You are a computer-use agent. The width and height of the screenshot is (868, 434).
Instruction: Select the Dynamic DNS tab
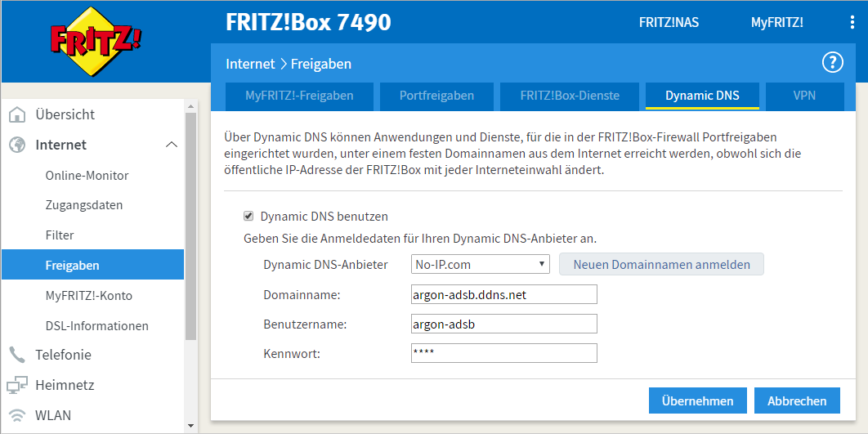pos(702,96)
